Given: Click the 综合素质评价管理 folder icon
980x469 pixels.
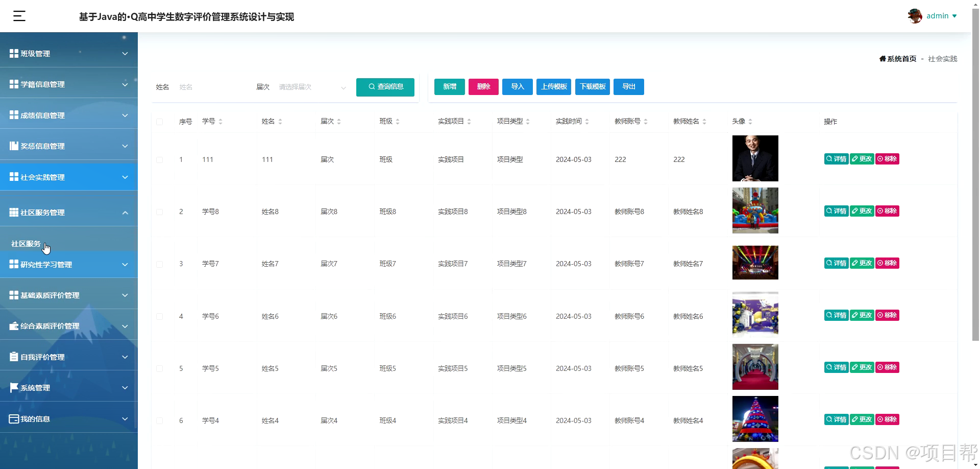Looking at the screenshot, I should click(14, 326).
